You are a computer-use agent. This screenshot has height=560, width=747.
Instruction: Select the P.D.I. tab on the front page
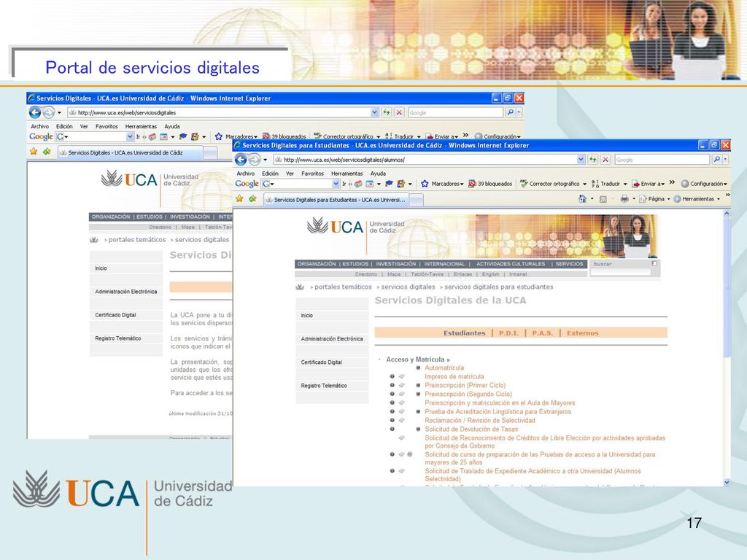tap(508, 332)
